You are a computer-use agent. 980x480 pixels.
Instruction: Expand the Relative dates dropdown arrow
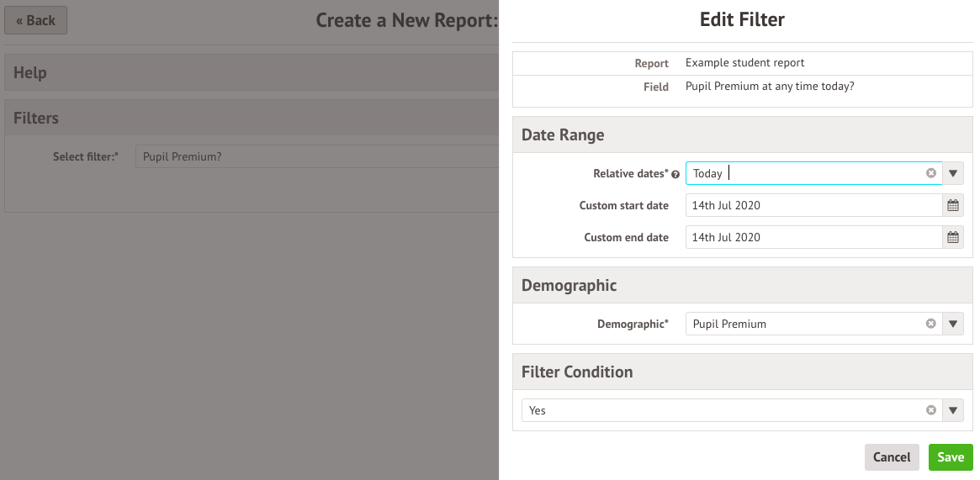pos(953,173)
